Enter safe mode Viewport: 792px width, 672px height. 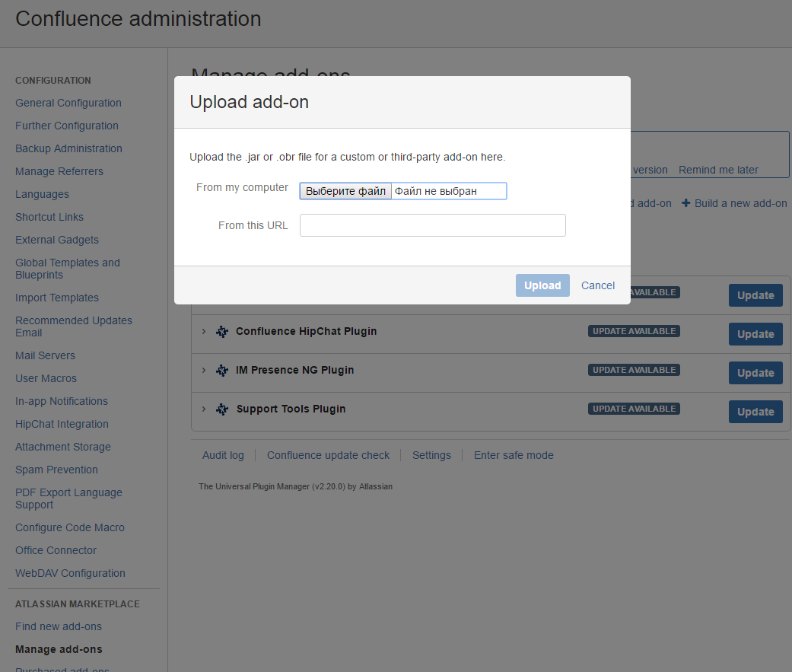(514, 454)
